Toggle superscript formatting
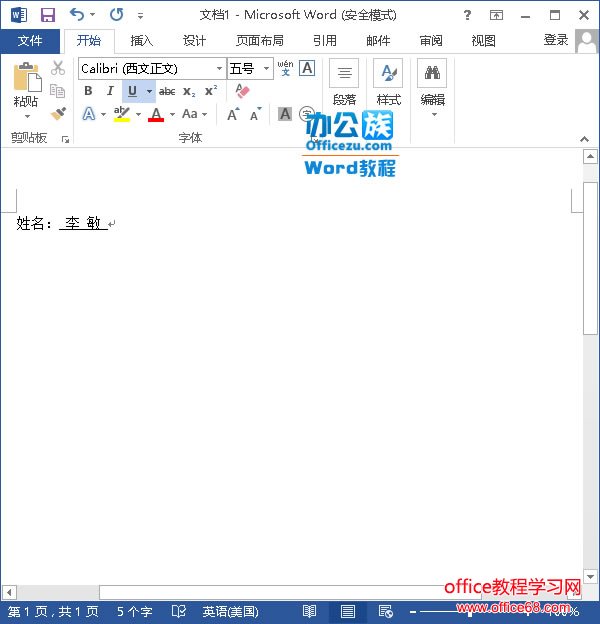 pos(211,91)
